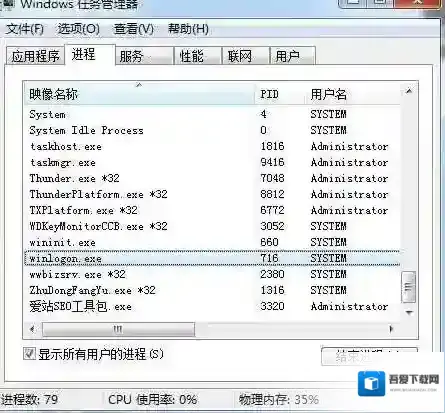This screenshot has width=445, height=413.
Task: Select the WDKeyMonitorCCB.exe *32 process
Action: coord(212,226)
